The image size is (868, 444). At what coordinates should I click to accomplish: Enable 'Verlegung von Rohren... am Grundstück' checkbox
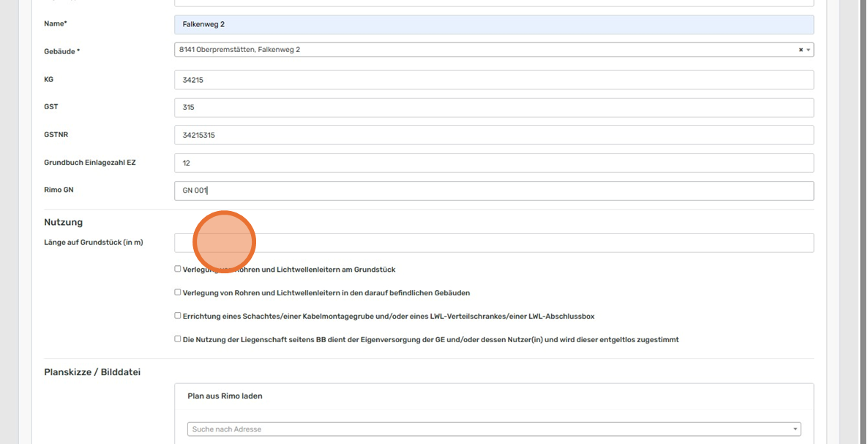click(178, 269)
